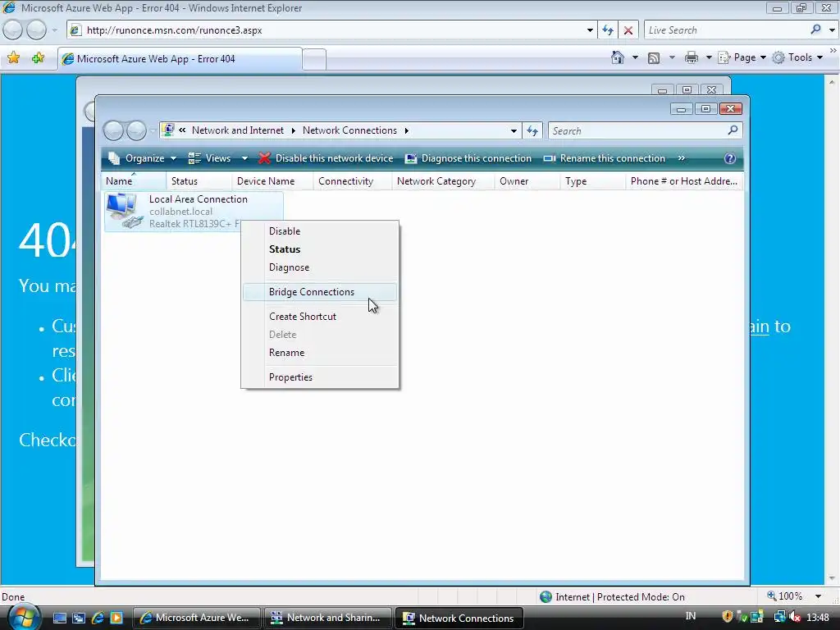Click the IN language indicator
This screenshot has width=840, height=630.
coord(691,616)
